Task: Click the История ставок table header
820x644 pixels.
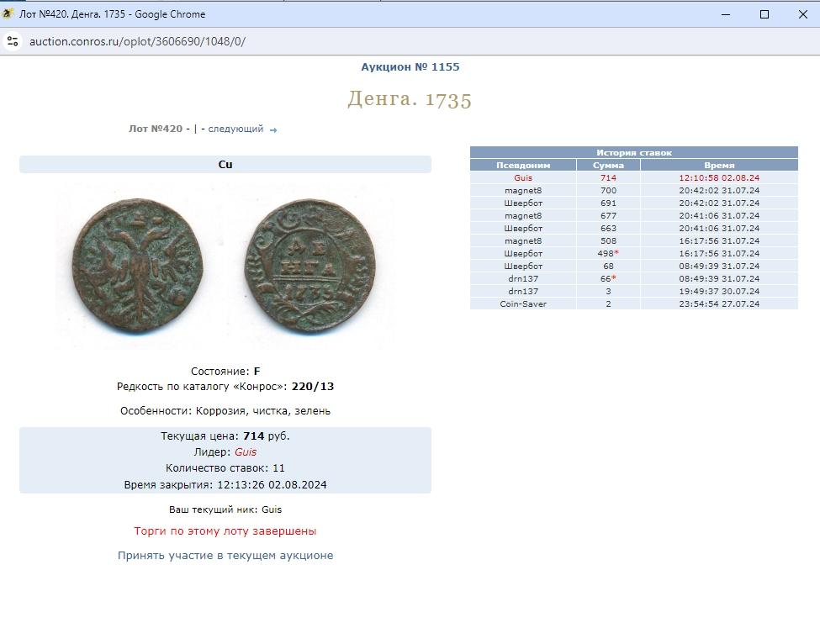Action: coord(634,153)
